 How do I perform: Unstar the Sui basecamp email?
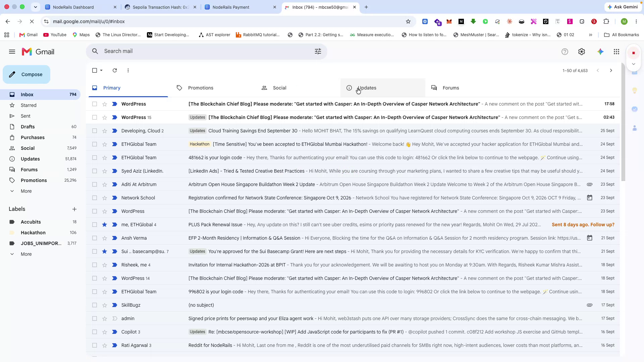click(x=105, y=251)
